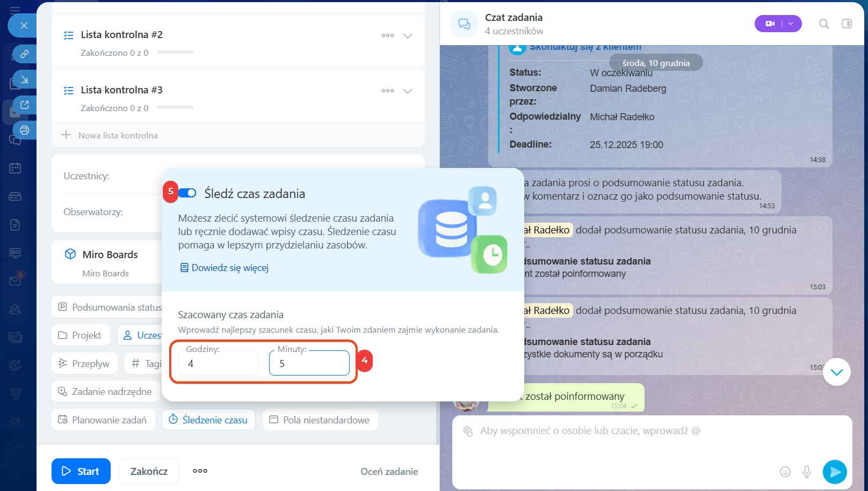Click the Godziny input field
This screenshot has height=491, width=868.
pyautogui.click(x=218, y=364)
